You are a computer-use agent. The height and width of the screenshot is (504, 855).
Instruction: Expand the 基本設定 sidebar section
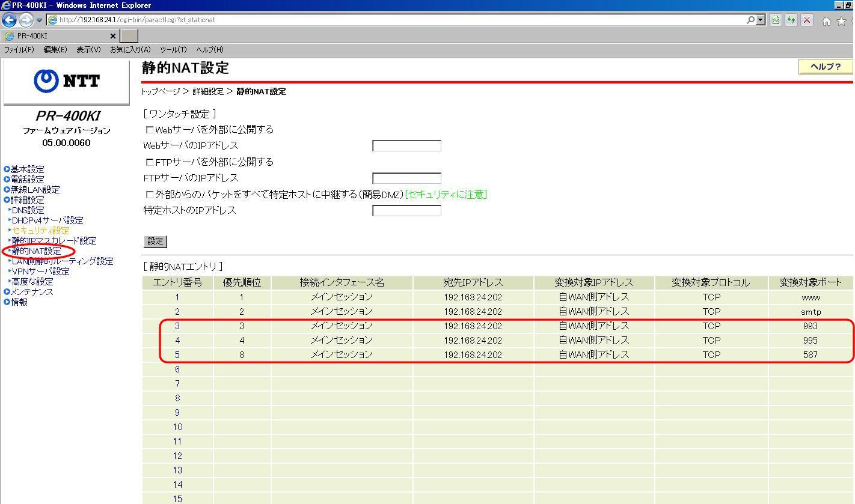pyautogui.click(x=27, y=169)
